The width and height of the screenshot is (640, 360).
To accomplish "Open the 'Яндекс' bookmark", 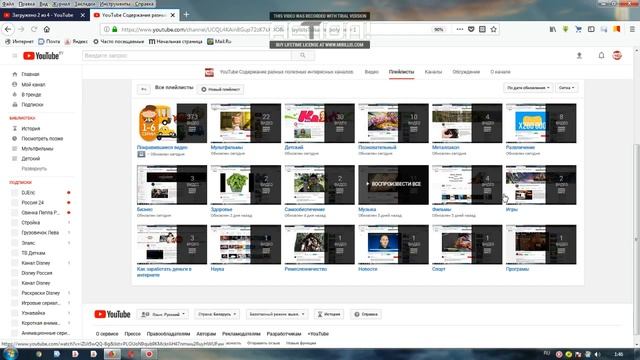I will pyautogui.click(x=76, y=42).
